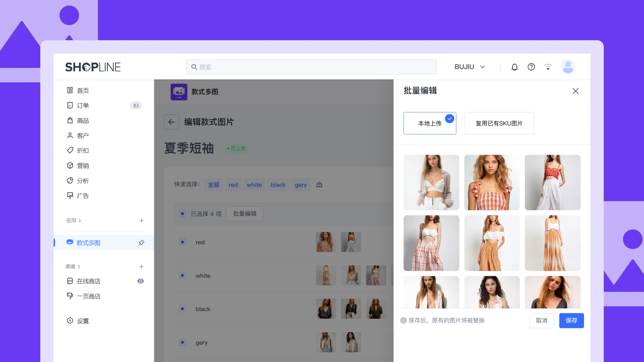Image resolution: width=644 pixels, height=362 pixels.
Task: Toggle the red variant checkbox
Action: [x=182, y=242]
